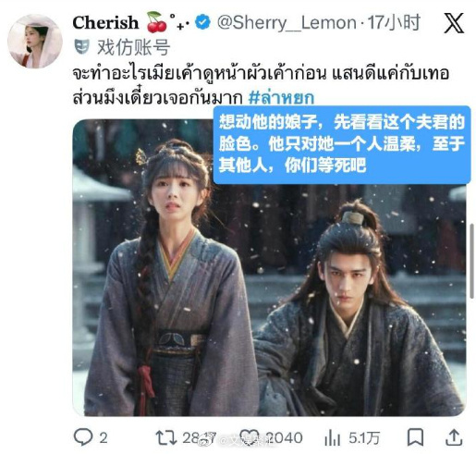476x454 pixels.
Task: Bookmark this post
Action: [415, 437]
